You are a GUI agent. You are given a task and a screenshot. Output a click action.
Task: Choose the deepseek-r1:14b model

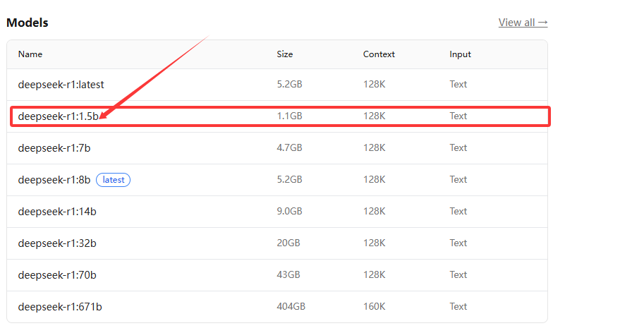coord(57,212)
